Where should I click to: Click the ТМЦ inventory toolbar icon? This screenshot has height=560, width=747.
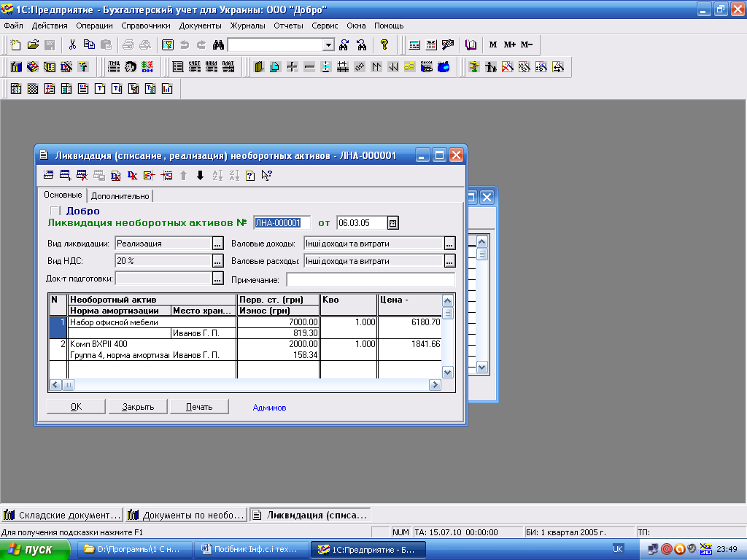(x=114, y=66)
